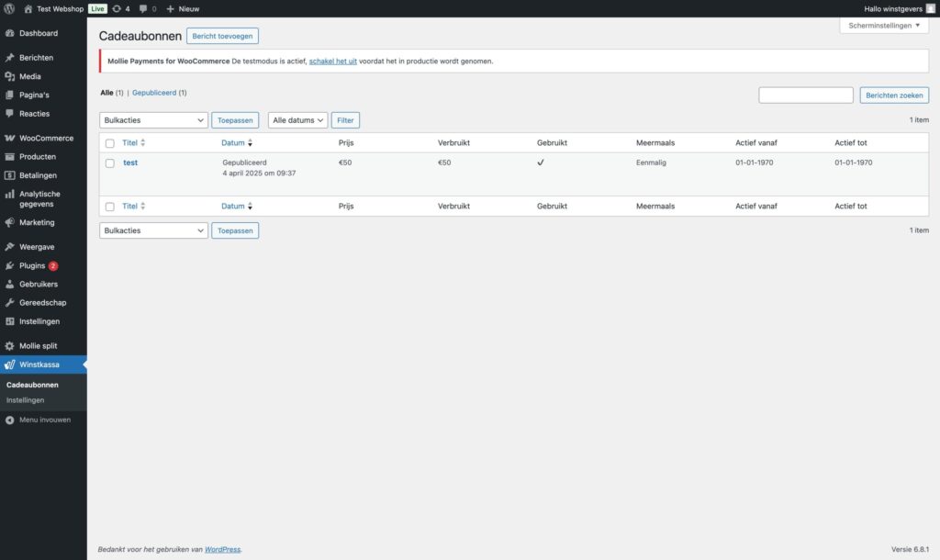Open the Instellingen item under Winstkassa
Image resolution: width=940 pixels, height=560 pixels.
(x=25, y=400)
